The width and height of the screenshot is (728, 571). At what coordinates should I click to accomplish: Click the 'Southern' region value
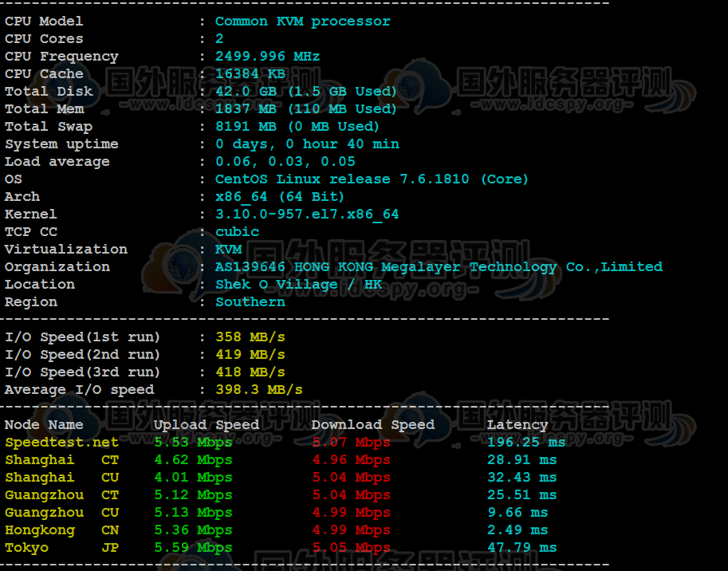tap(250, 301)
